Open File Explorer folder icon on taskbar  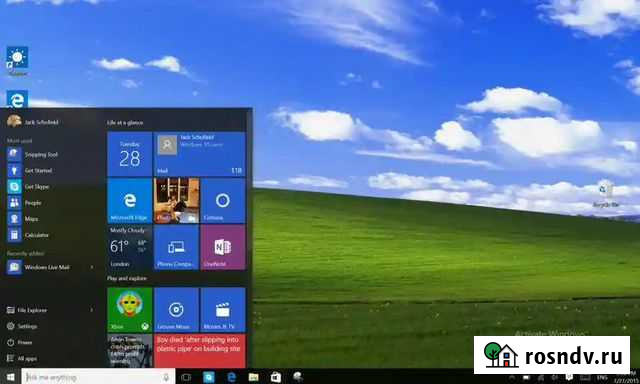[x=253, y=377]
